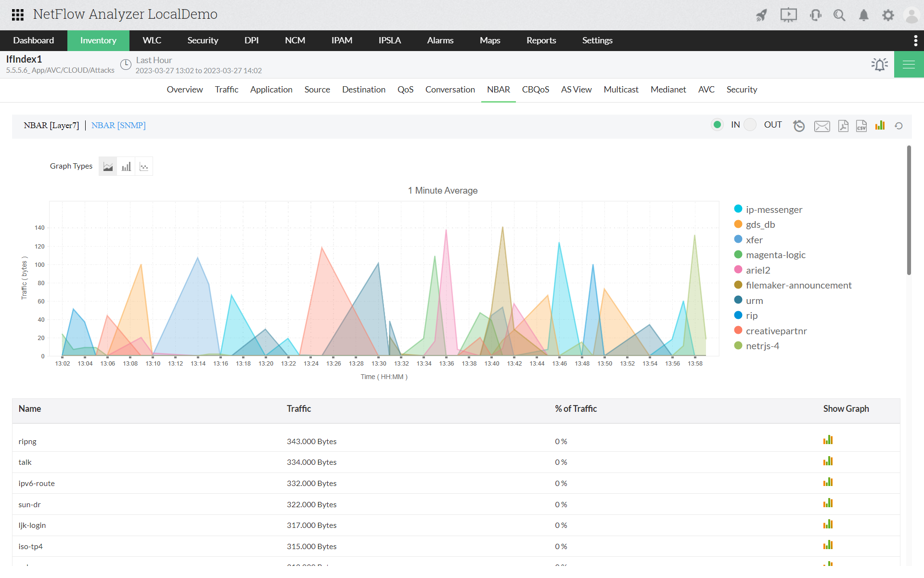This screenshot has width=924, height=578.
Task: Select the IN traffic radio button
Action: point(717,125)
